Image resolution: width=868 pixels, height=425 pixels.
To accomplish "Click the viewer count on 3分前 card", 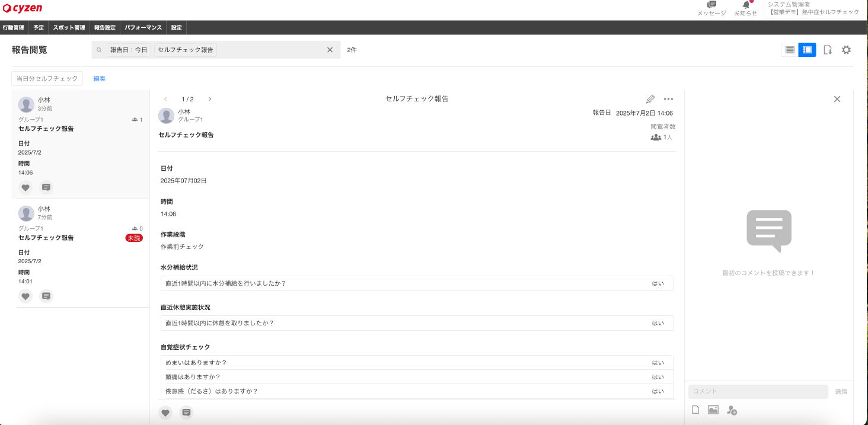I will [x=137, y=120].
